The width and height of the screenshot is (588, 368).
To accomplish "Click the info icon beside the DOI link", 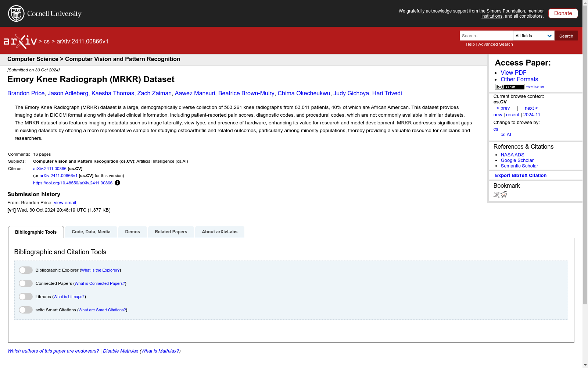I will click(117, 183).
